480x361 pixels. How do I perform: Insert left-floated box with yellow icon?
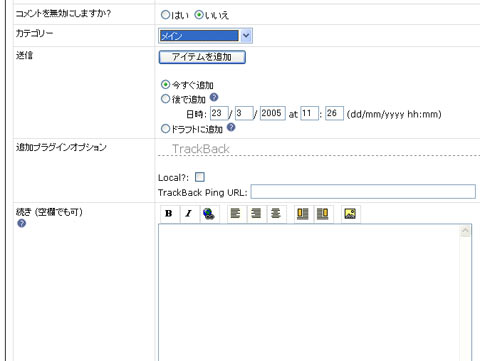[302, 214]
